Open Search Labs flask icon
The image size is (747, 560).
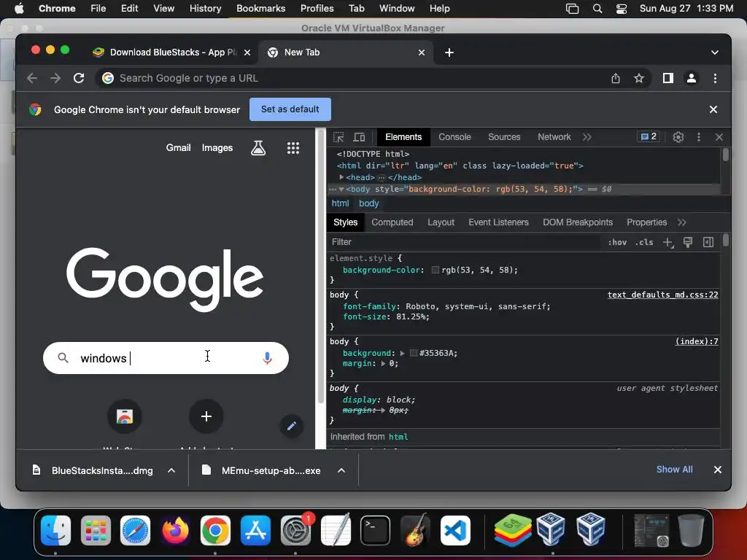pos(258,147)
